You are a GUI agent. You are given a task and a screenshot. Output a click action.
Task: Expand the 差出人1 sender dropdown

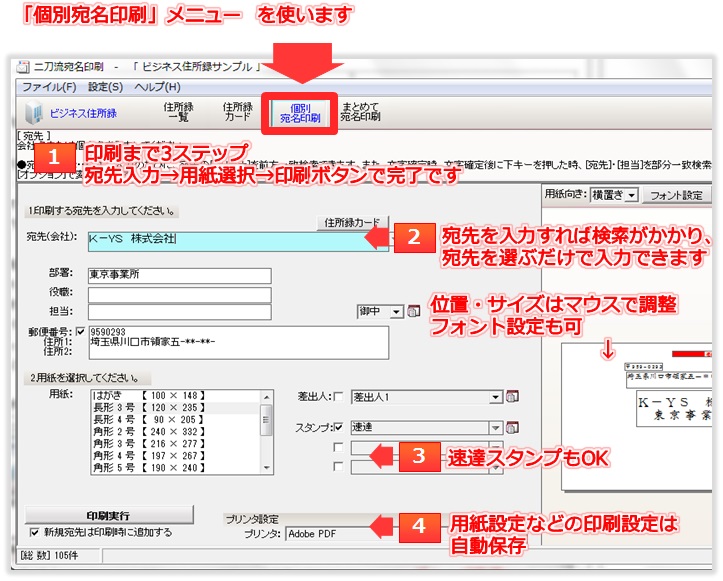495,397
